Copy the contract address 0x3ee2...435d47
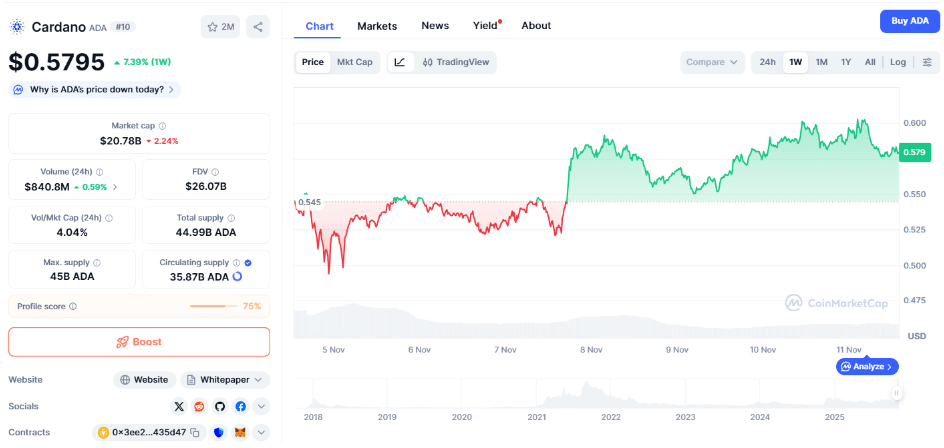Viewport: 944px width, 448px height. click(x=196, y=433)
